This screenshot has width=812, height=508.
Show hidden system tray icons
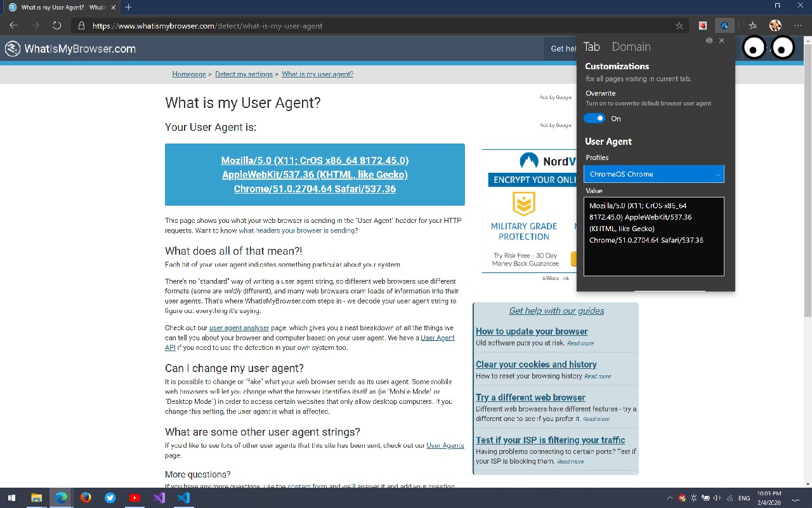670,498
